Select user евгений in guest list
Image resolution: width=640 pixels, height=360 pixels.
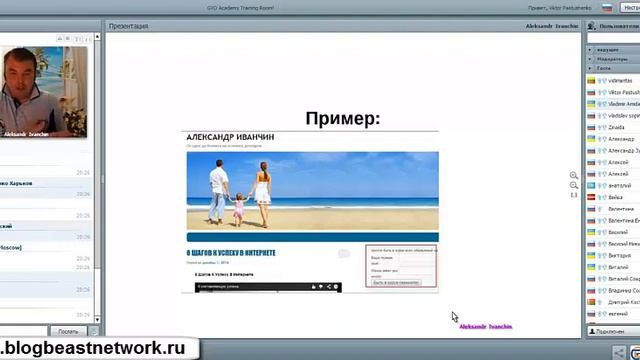(x=618, y=314)
